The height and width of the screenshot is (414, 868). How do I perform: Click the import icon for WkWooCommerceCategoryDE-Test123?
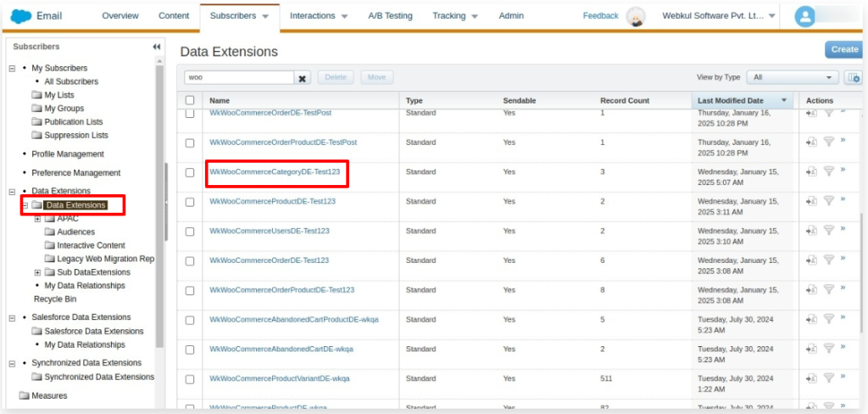(x=811, y=171)
